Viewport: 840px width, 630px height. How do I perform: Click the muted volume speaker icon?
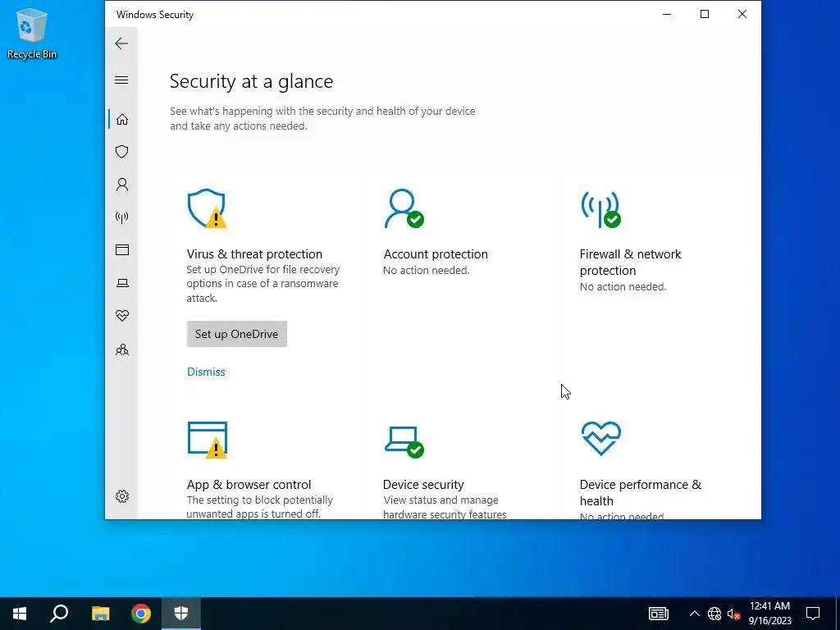[x=734, y=614]
